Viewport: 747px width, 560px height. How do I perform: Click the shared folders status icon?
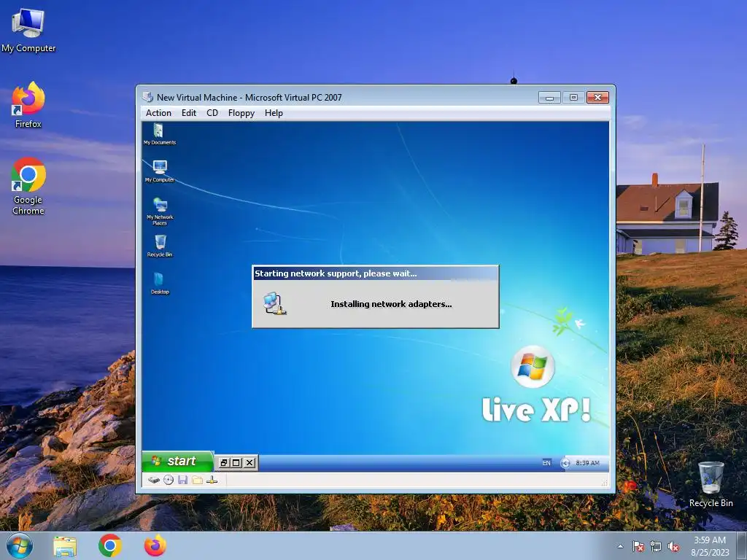point(197,480)
